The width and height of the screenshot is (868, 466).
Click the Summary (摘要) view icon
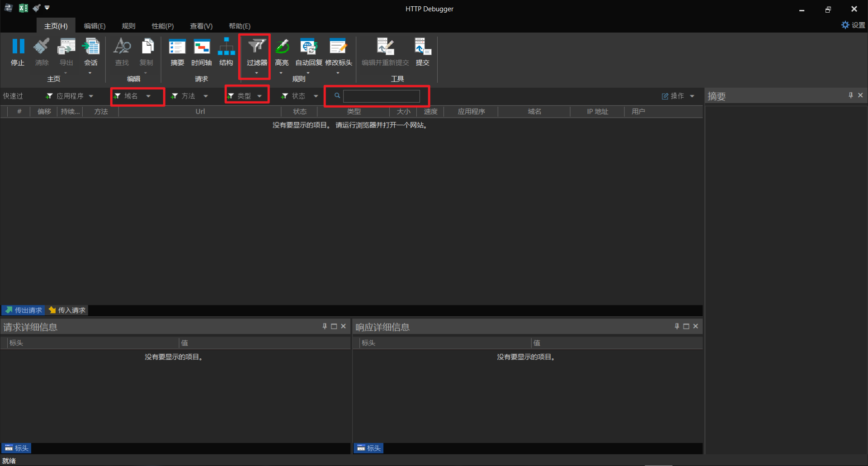177,47
